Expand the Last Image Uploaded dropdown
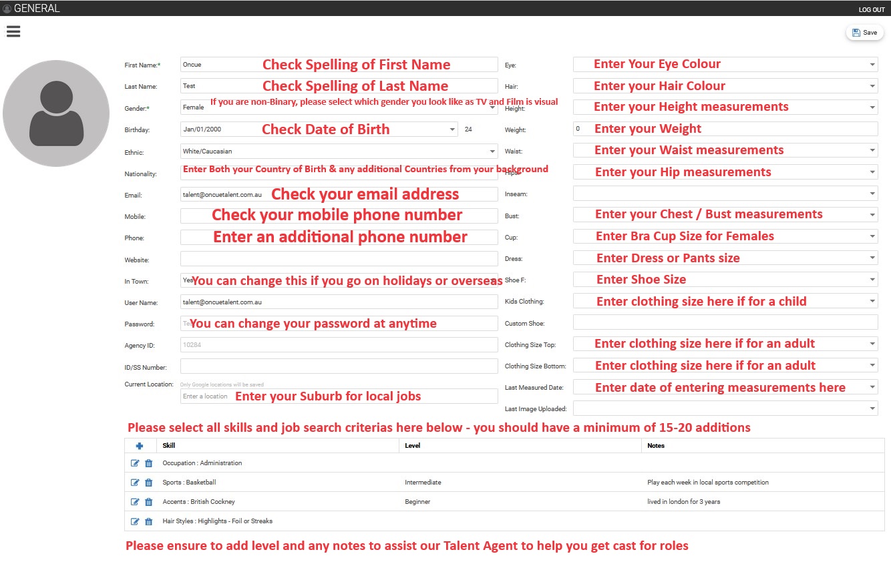891x588 pixels. point(725,408)
